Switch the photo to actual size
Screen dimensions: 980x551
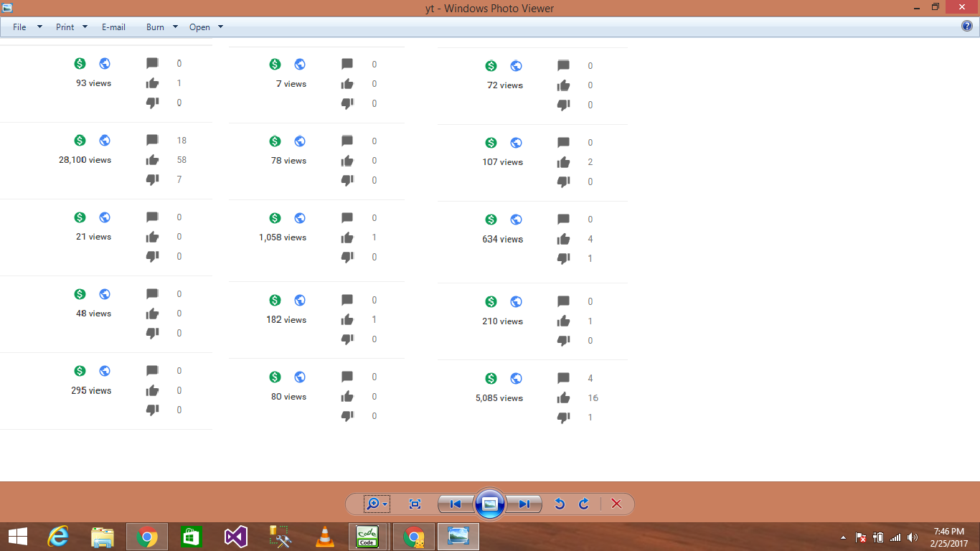[x=415, y=504]
